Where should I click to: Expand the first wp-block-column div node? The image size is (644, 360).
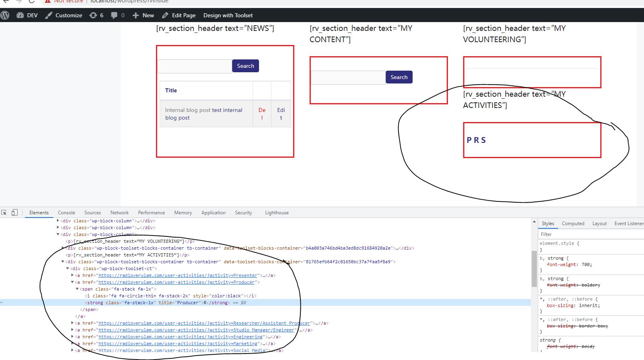[x=58, y=221]
